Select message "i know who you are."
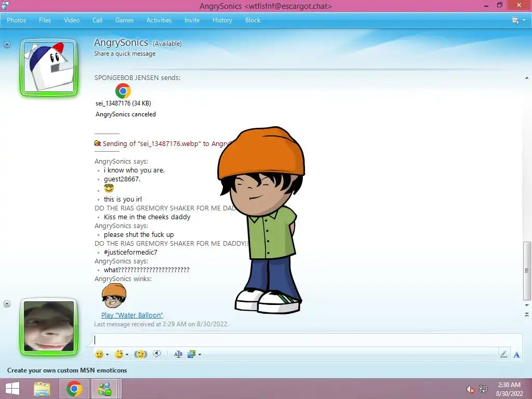532x399 pixels. (134, 170)
